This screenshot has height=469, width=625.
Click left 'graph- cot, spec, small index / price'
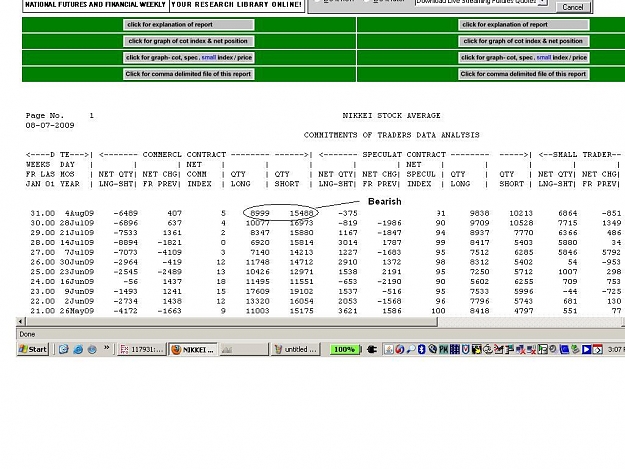tap(189, 57)
